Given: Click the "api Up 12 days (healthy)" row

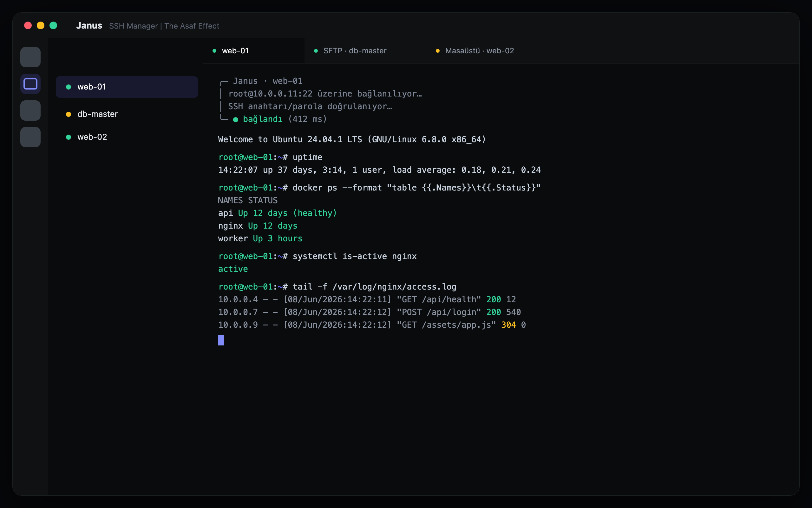Looking at the screenshot, I should pos(278,213).
